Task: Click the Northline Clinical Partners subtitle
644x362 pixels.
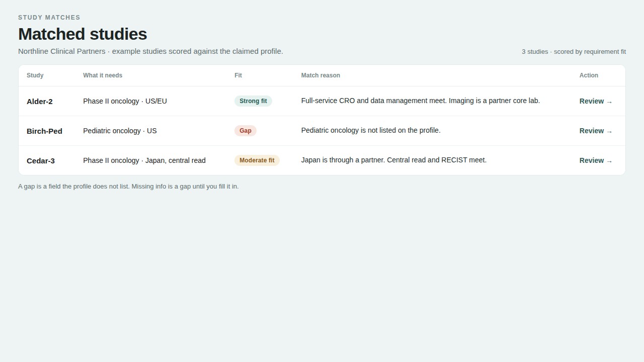Action: [150, 51]
